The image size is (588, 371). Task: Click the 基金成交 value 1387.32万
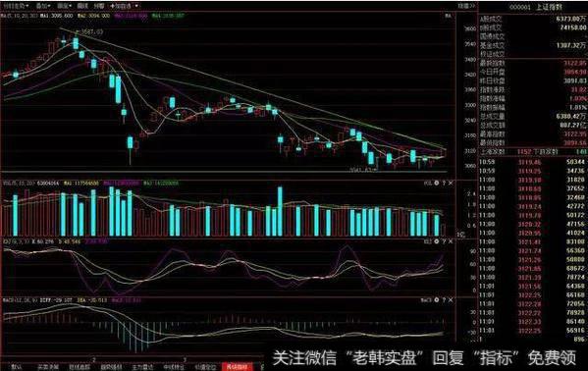pyautogui.click(x=571, y=45)
